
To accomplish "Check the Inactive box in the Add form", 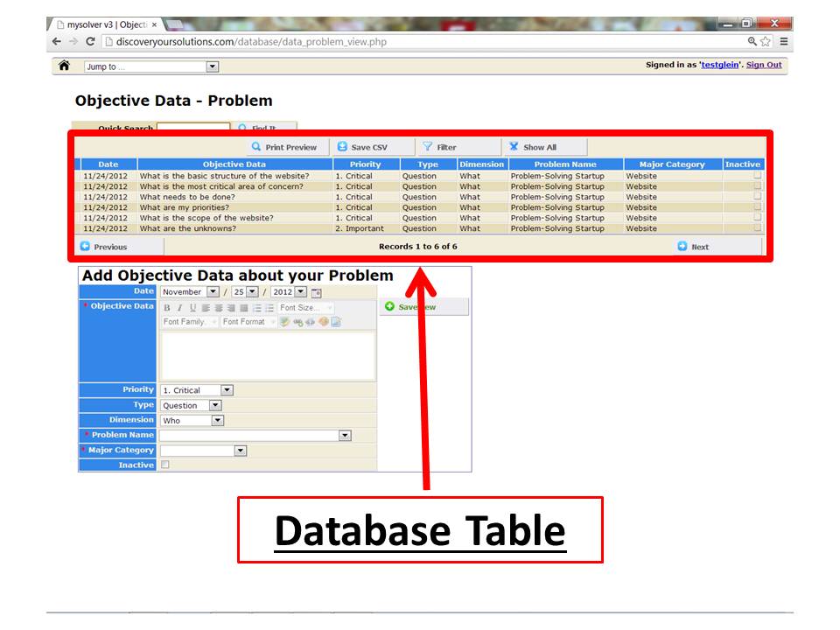I will 164,465.
